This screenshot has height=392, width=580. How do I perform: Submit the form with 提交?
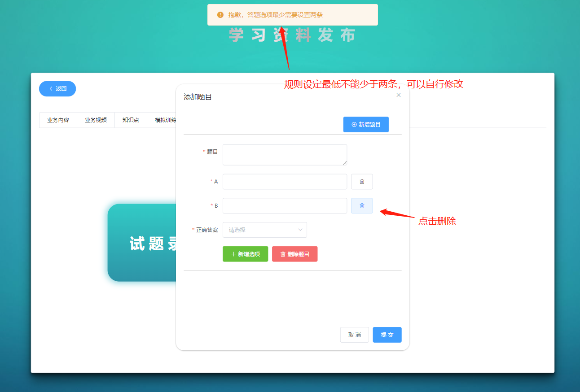click(x=387, y=335)
